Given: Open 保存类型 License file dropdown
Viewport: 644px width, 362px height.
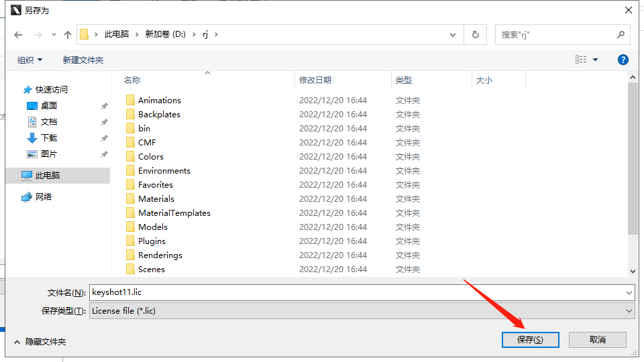Looking at the screenshot, I should tap(362, 310).
